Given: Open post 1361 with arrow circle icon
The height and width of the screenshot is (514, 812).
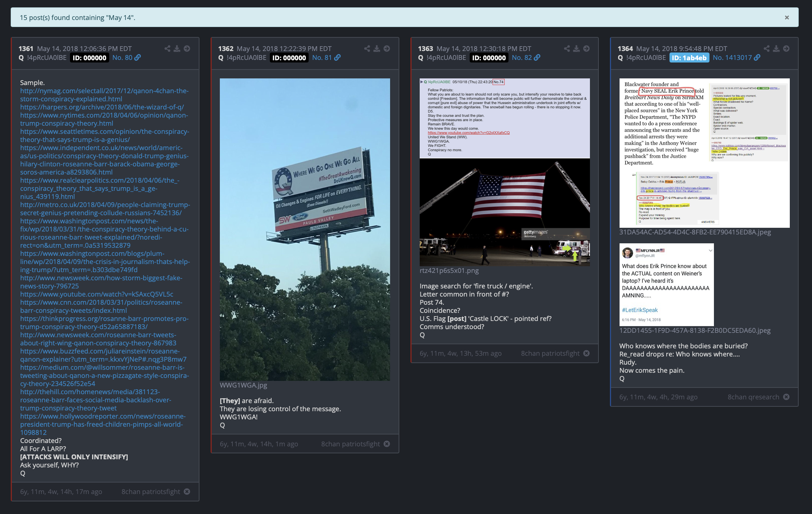Looking at the screenshot, I should [x=187, y=48].
